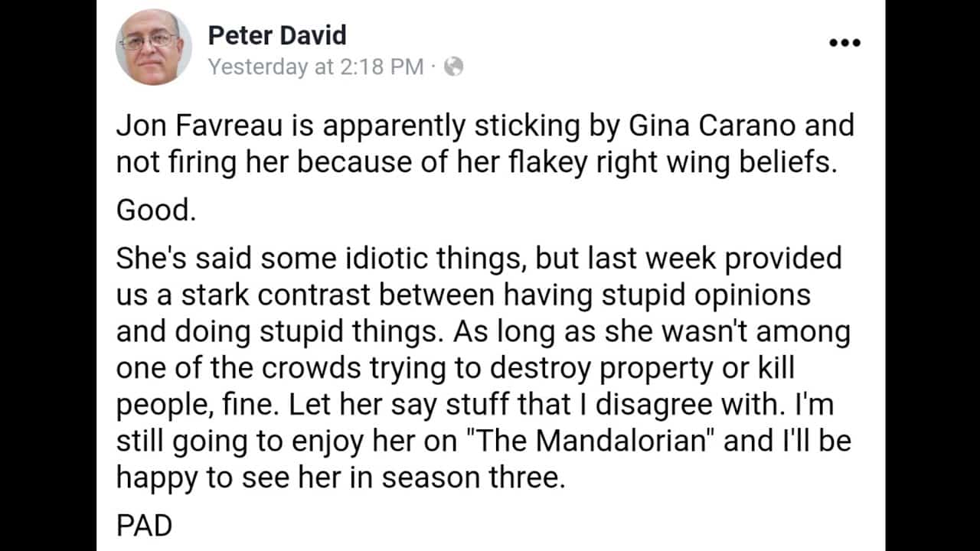Screen dimensions: 980x551
Task: Click the standalone "Good." line
Action: click(x=156, y=210)
